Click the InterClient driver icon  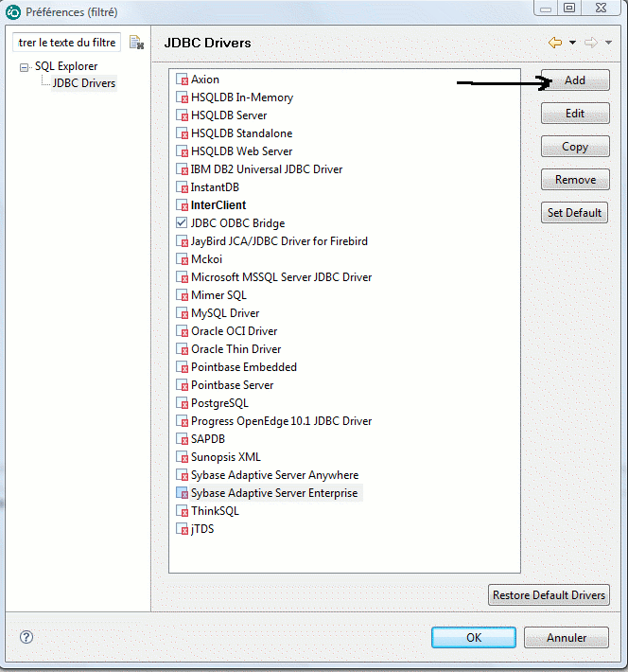coord(182,205)
